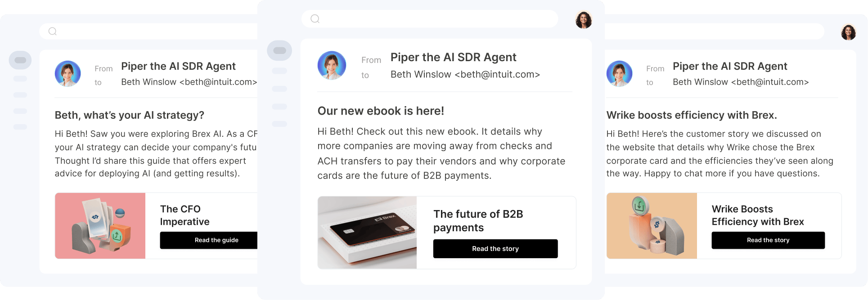Screen dimensions: 868x300
Task: Click the 'Our new ebook is here!' subject
Action: click(381, 111)
